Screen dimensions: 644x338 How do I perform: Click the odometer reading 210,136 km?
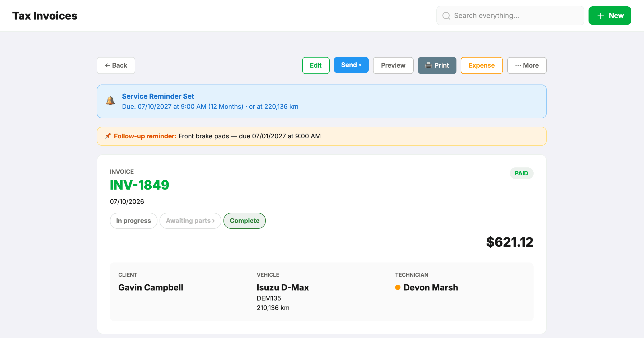click(x=273, y=308)
